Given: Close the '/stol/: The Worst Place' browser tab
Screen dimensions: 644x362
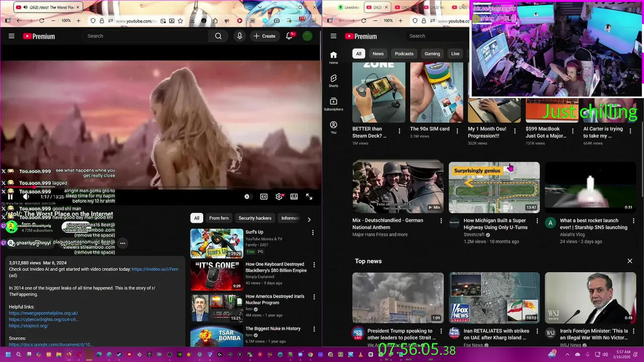Looking at the screenshot, I should tap(78, 7).
